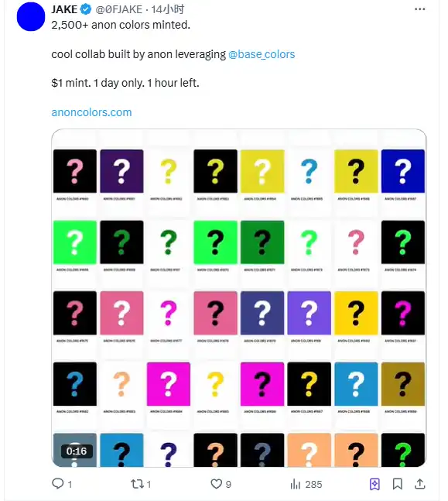Screen dimensions: 448x501
Task: Open the @base_colors mention link
Action: tap(262, 54)
